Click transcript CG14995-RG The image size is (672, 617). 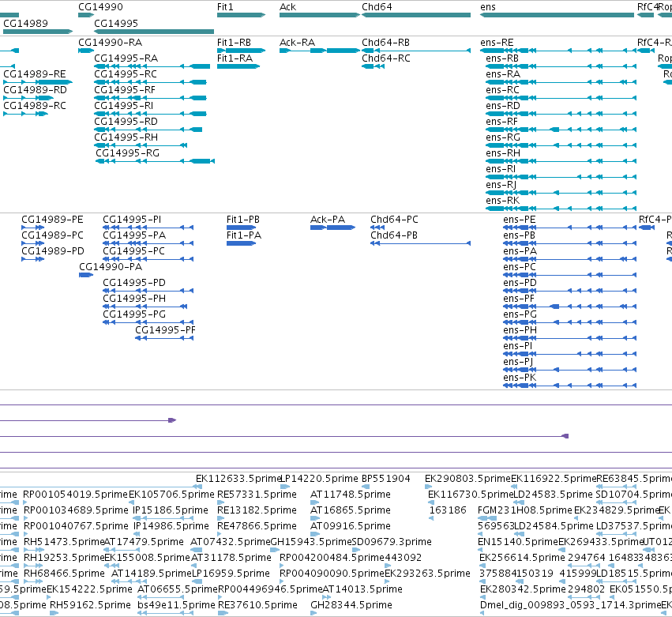click(127, 153)
